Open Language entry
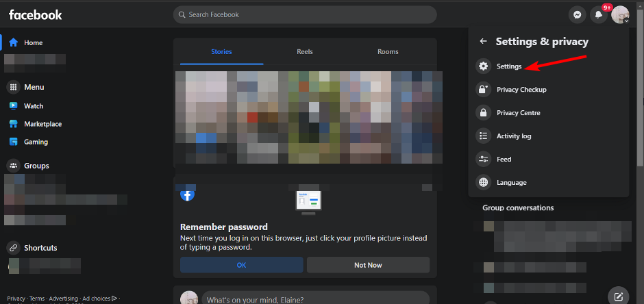The height and width of the screenshot is (304, 644). pos(548,183)
